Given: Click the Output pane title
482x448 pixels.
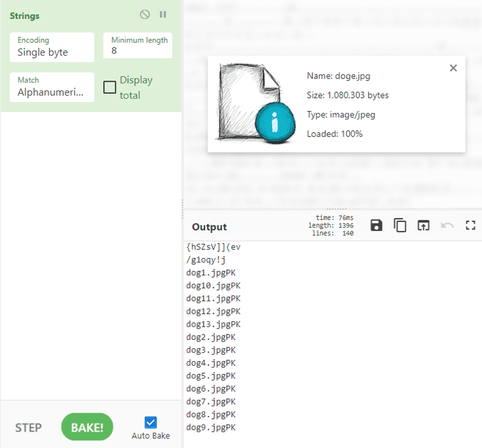Looking at the screenshot, I should pyautogui.click(x=209, y=227).
